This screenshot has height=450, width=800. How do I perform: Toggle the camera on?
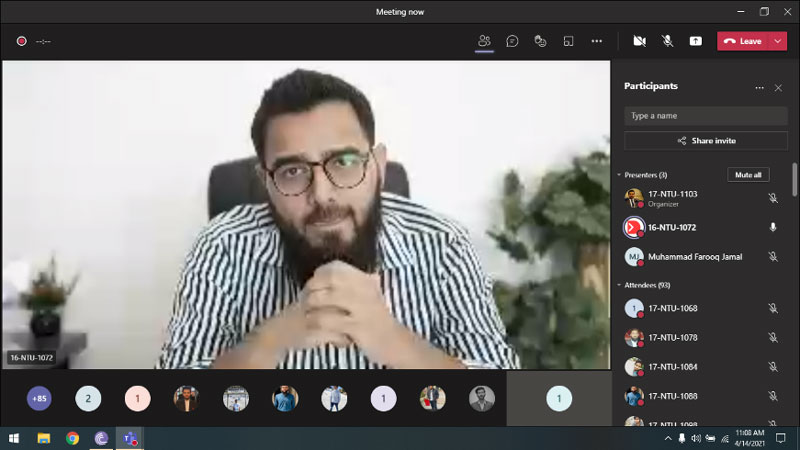[x=639, y=41]
